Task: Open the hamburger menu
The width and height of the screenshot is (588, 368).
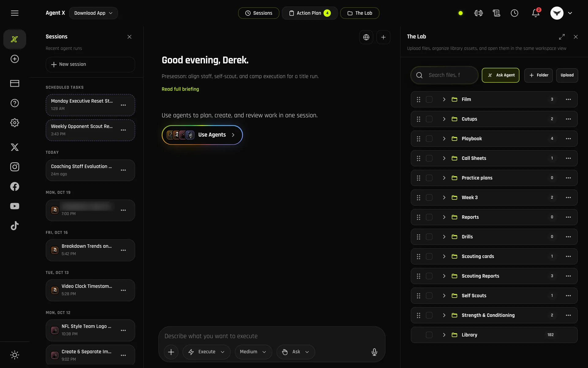Action: 15,13
